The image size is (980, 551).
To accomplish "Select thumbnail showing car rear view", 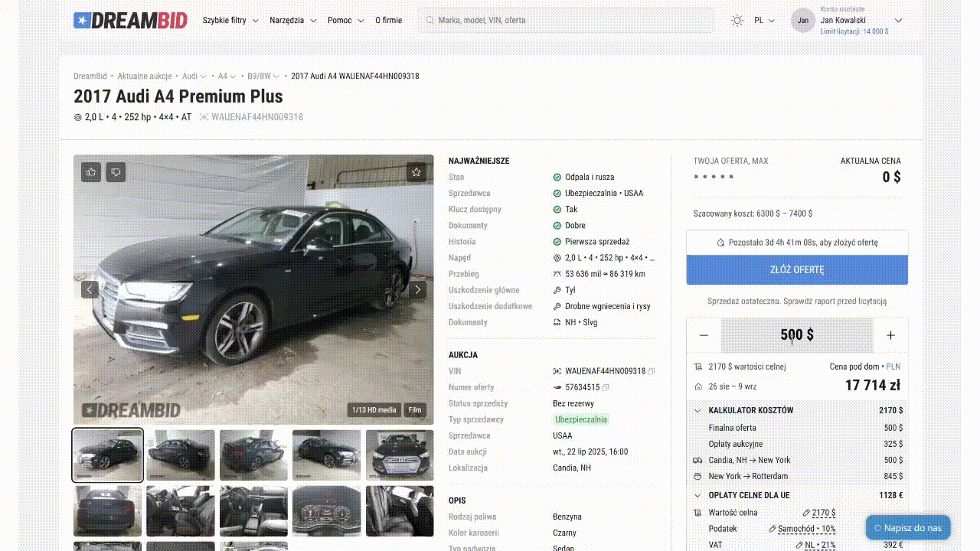I will pos(107,511).
